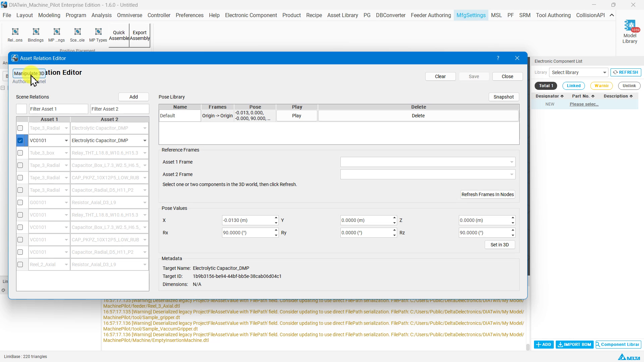
Task: Filter by Linked components
Action: 574,86
